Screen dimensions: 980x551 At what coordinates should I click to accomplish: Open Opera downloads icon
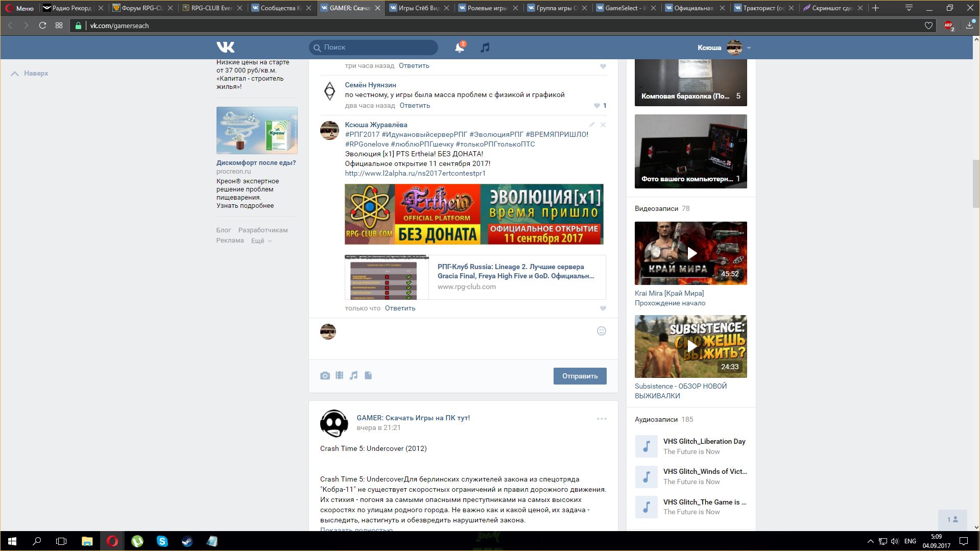tap(970, 25)
